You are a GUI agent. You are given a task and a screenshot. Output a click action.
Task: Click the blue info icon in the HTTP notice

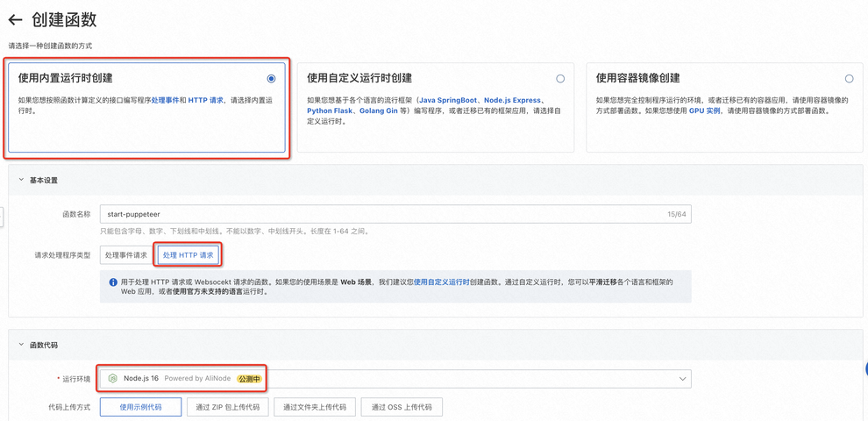click(113, 282)
